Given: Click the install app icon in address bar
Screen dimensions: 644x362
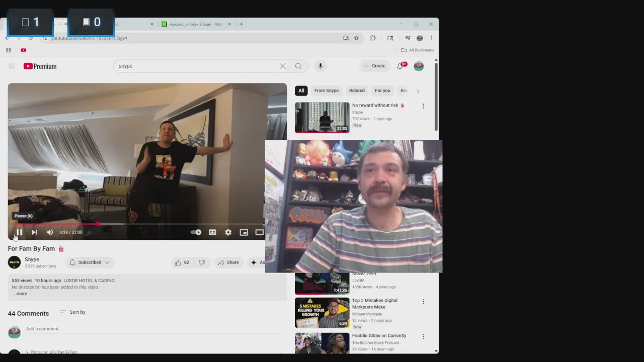Looking at the screenshot, I should [x=346, y=38].
